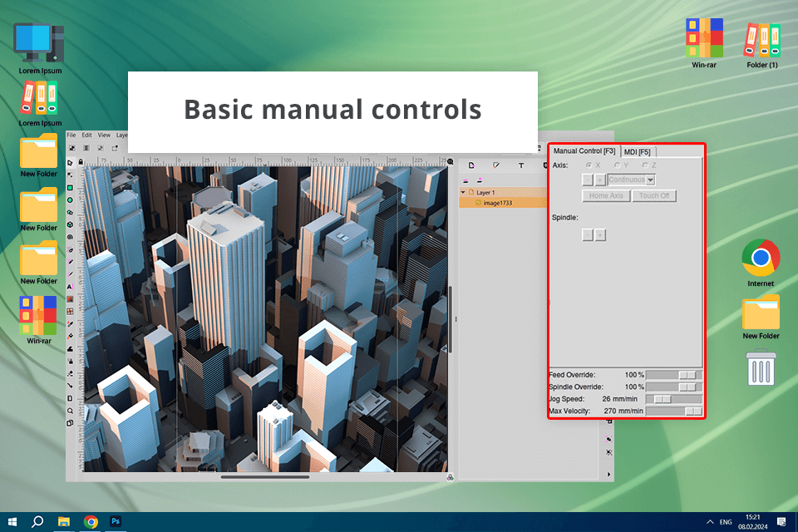The image size is (798, 532).
Task: Select the X axis radio button
Action: tap(589, 165)
